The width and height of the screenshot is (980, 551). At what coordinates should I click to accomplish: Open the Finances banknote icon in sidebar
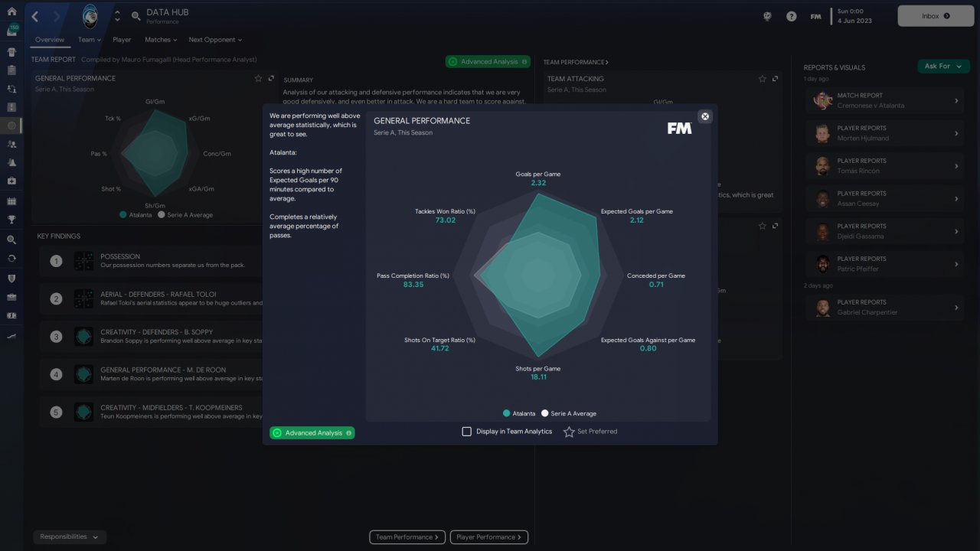tap(11, 315)
